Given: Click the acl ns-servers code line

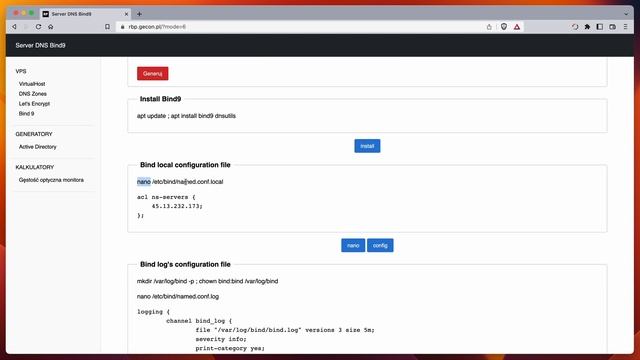Looking at the screenshot, I should coord(166,197).
